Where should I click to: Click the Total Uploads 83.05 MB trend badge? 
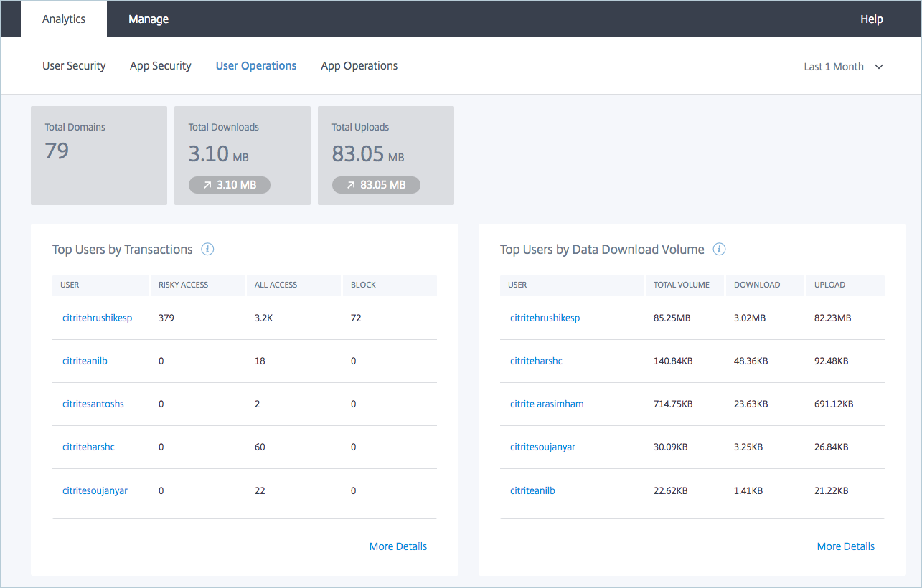[376, 185]
